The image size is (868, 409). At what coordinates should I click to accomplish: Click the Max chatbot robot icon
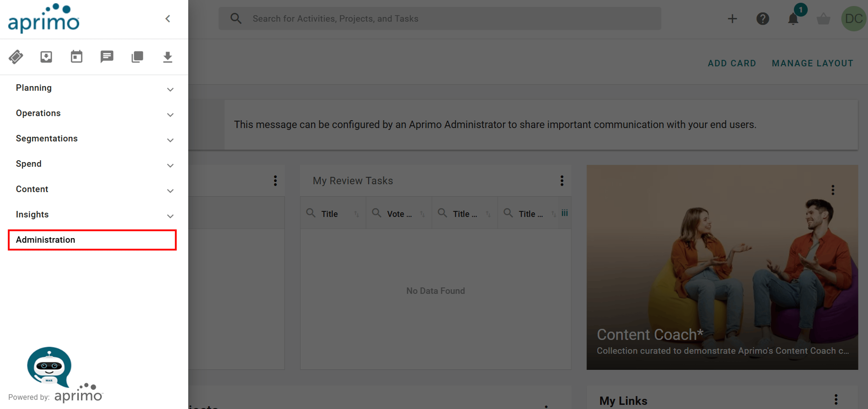(49, 367)
